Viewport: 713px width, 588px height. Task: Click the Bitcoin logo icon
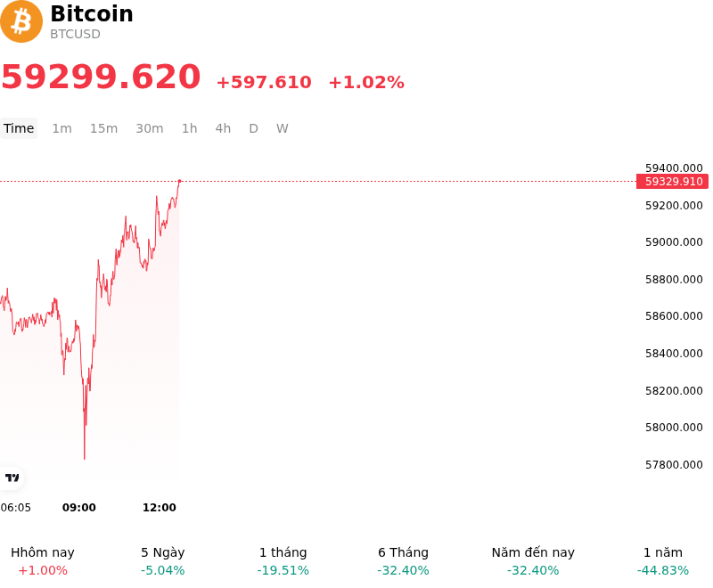(x=21, y=21)
